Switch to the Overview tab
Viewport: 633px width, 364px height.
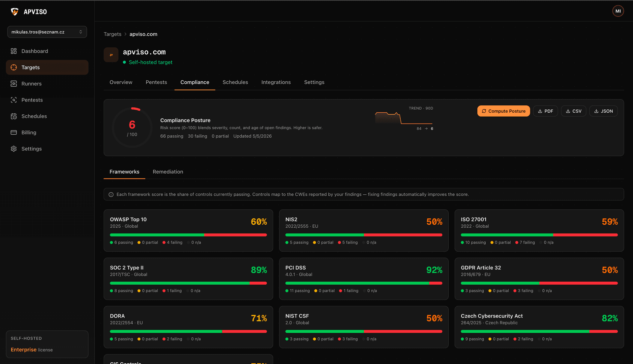pyautogui.click(x=121, y=82)
